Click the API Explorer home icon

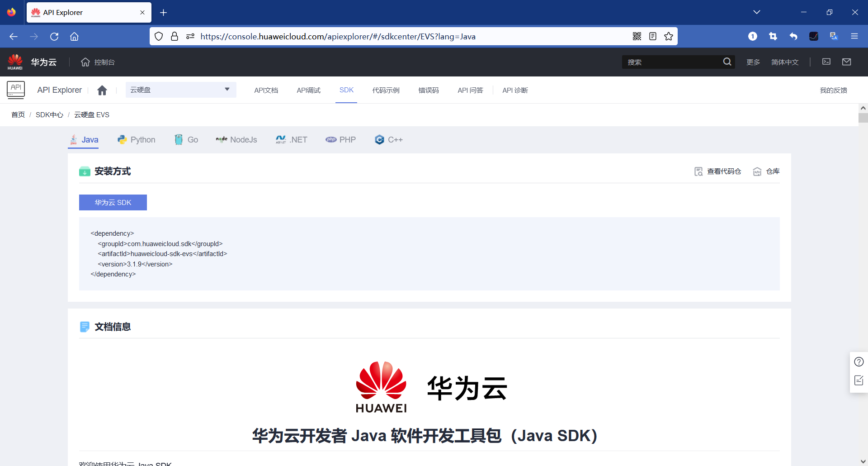[102, 90]
